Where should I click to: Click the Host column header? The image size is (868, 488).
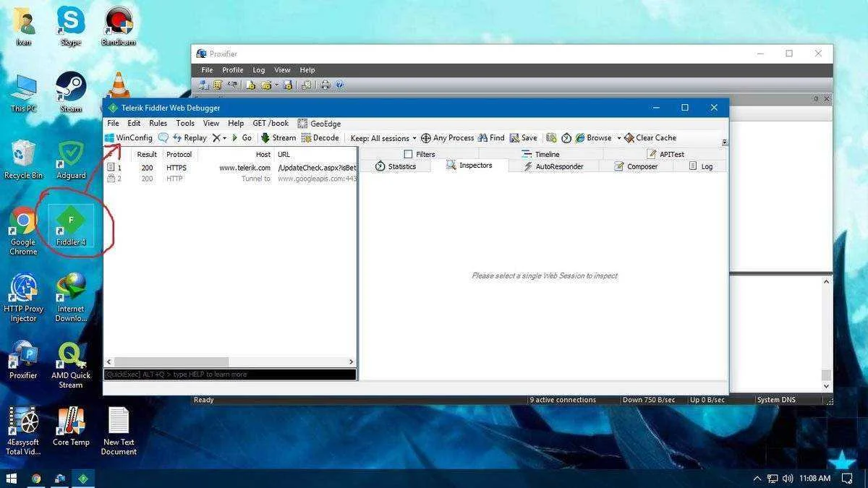(x=236, y=154)
